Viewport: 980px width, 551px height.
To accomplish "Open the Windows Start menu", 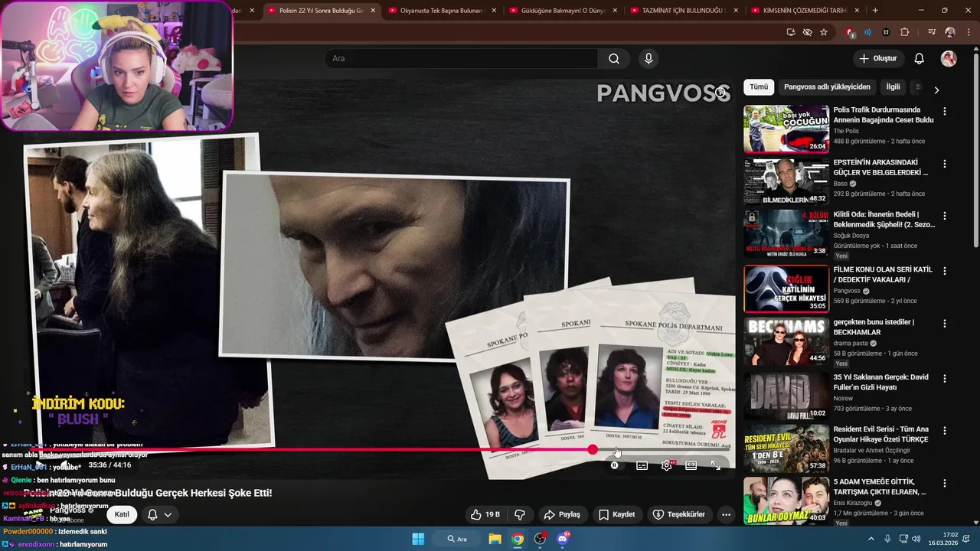I will [x=418, y=539].
